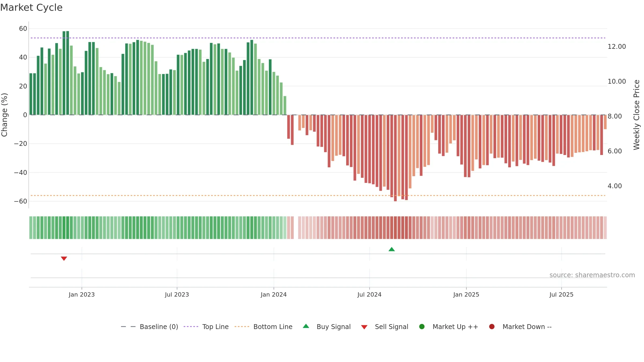Click the 60 tick on left axis
The image size is (644, 362).
coord(23,29)
